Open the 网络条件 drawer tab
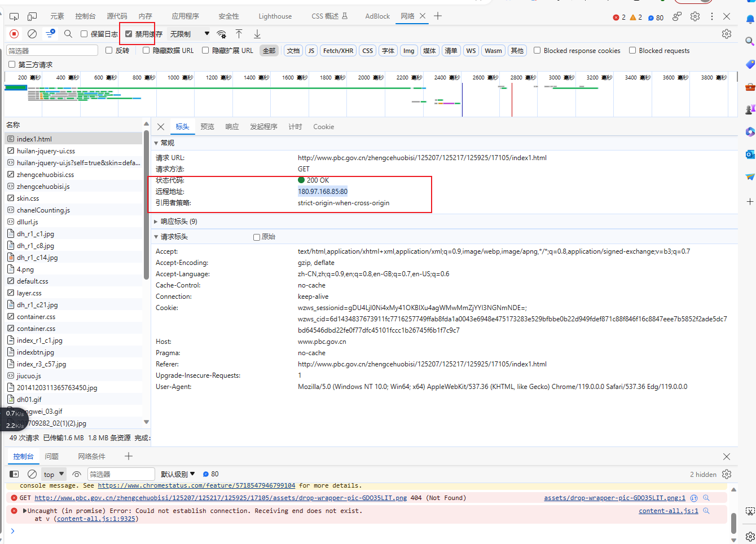 click(91, 457)
